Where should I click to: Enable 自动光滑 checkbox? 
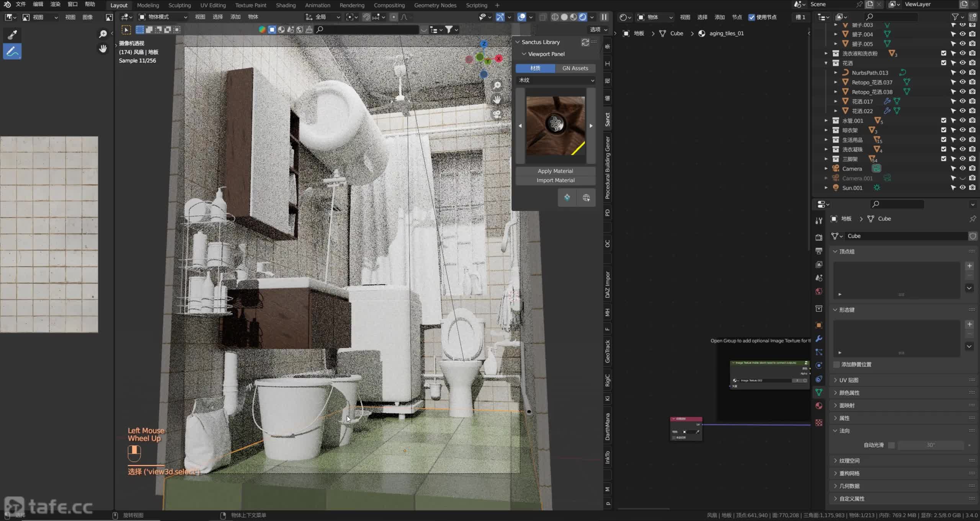coord(892,445)
